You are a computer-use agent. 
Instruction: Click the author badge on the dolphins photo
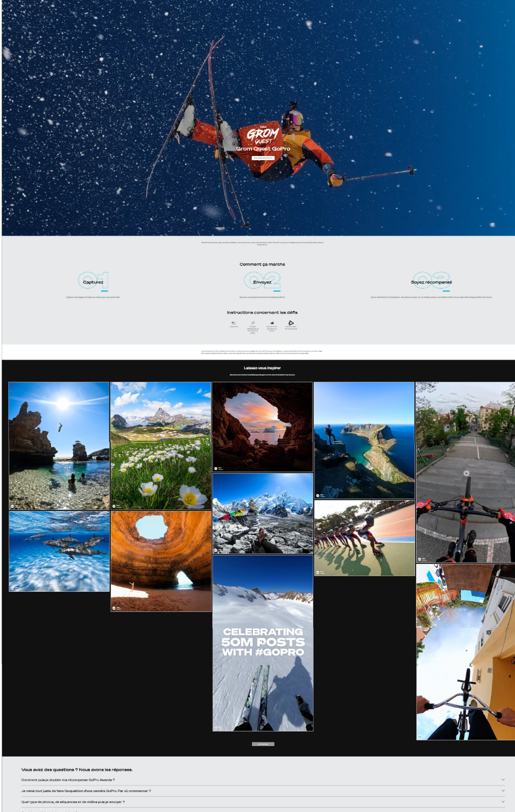coord(15,587)
